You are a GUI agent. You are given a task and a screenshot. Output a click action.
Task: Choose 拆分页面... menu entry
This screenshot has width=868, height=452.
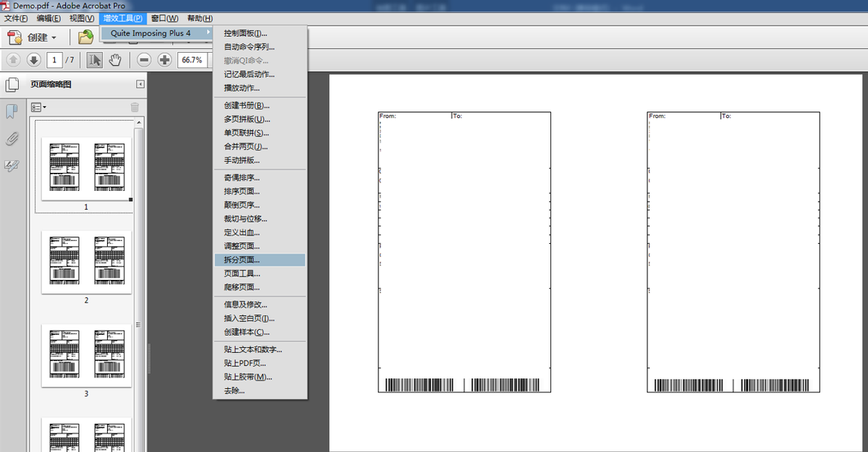point(260,260)
